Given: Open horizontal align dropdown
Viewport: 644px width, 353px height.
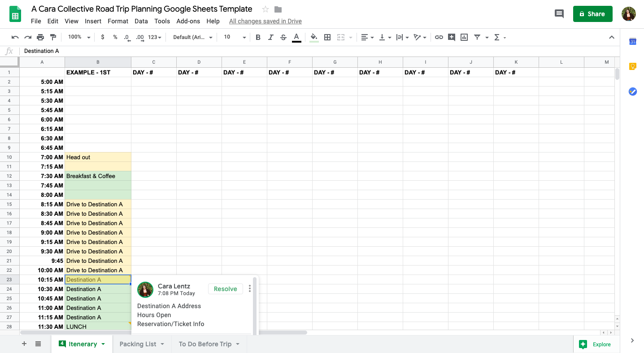Looking at the screenshot, I should tap(367, 37).
